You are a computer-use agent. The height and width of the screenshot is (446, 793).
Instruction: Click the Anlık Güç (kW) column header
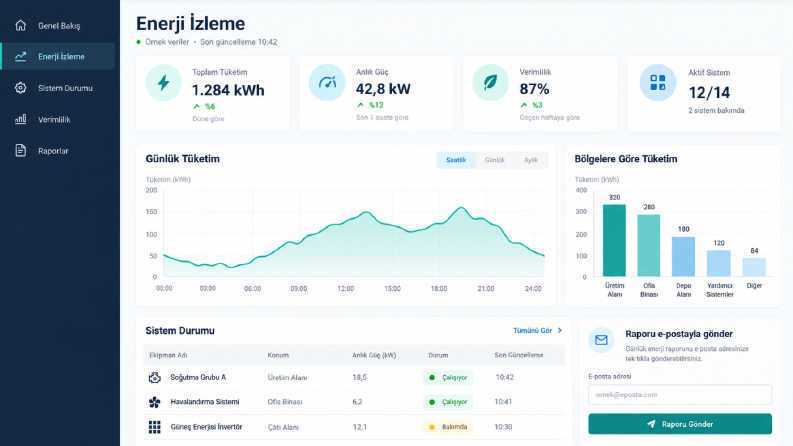coord(374,355)
